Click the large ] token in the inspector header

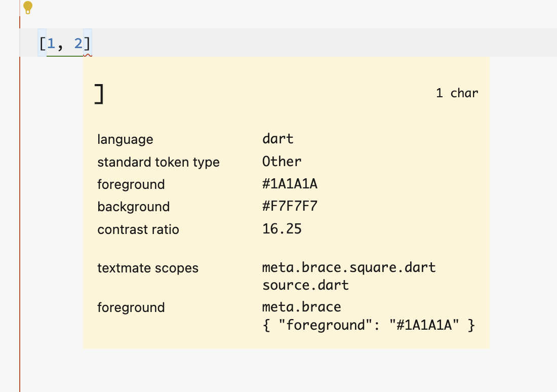(x=99, y=94)
